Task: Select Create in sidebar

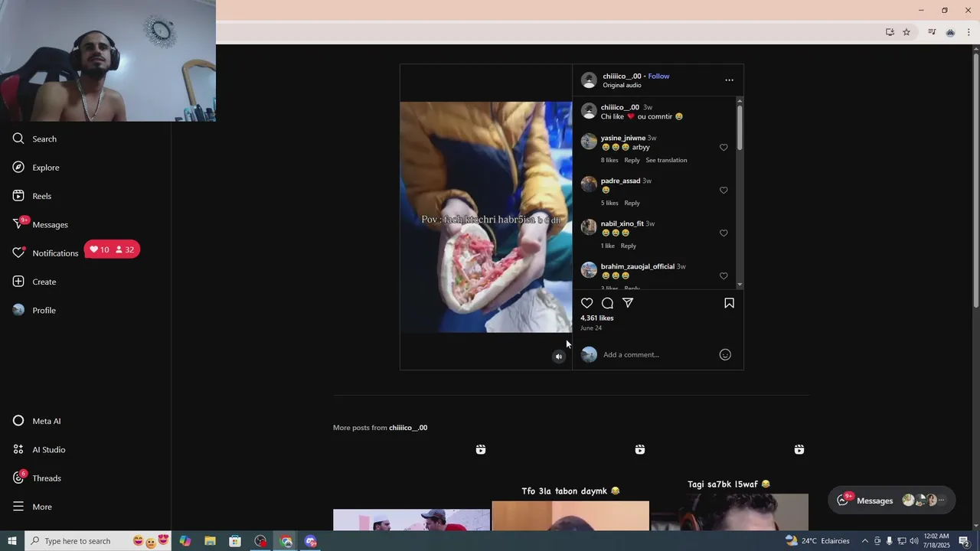Action: [34, 282]
